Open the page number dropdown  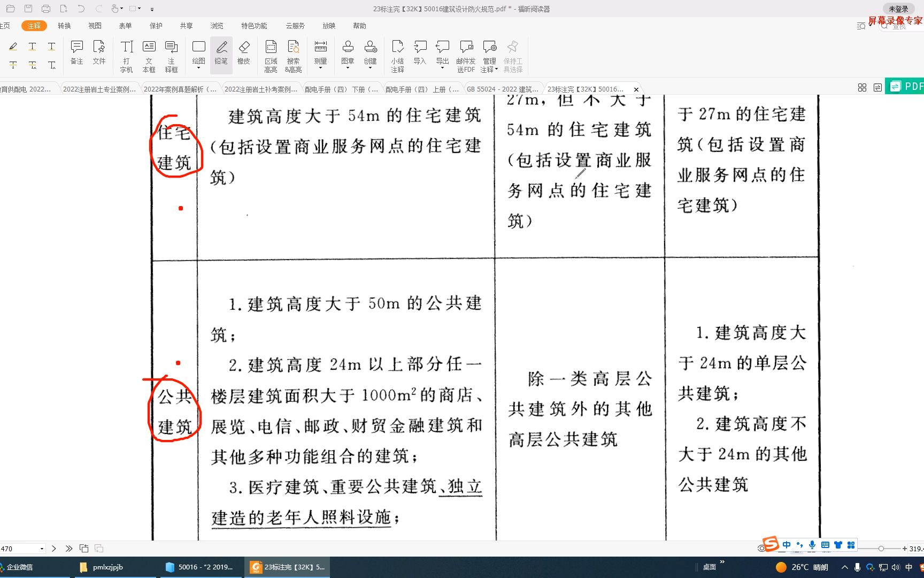pyautogui.click(x=42, y=549)
